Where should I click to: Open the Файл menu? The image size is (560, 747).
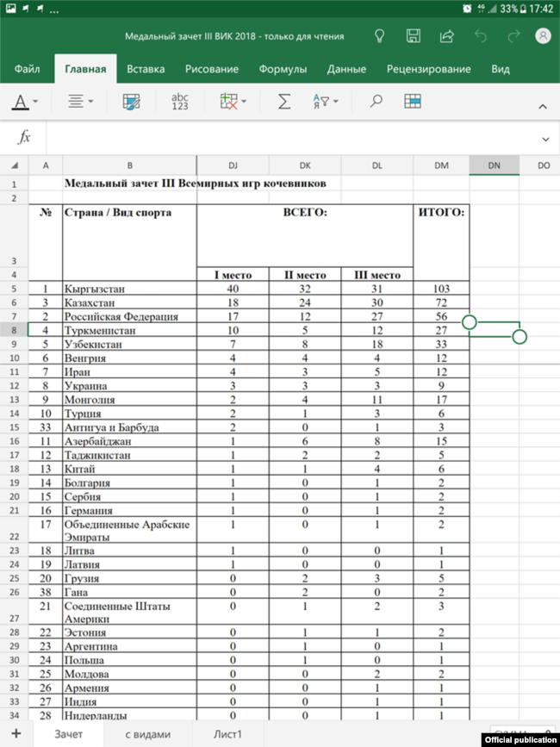click(x=28, y=69)
